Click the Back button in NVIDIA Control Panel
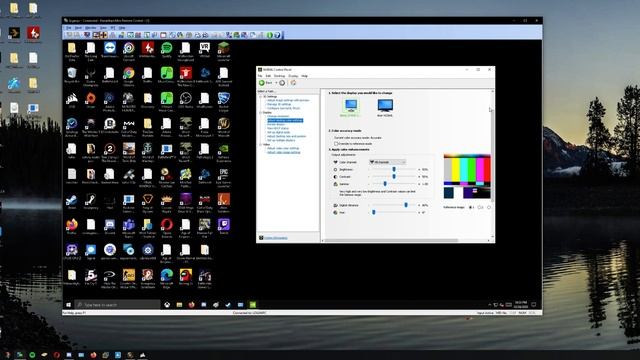This screenshot has height=360, width=640. tap(266, 83)
